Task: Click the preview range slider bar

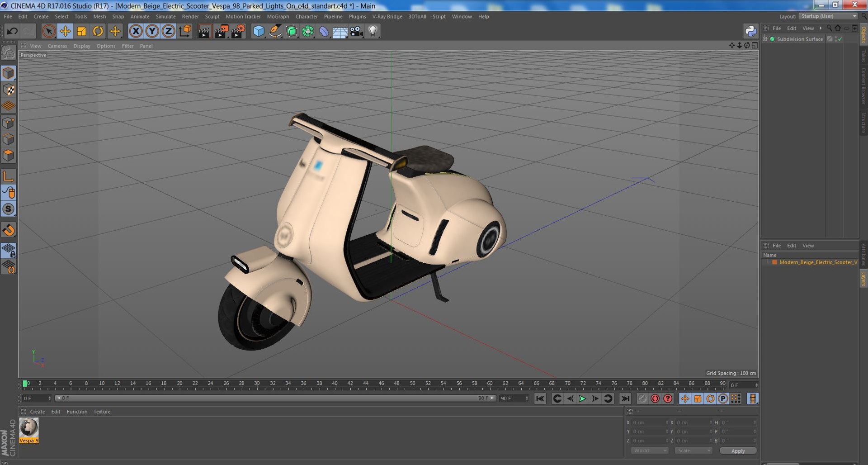Action: click(275, 398)
